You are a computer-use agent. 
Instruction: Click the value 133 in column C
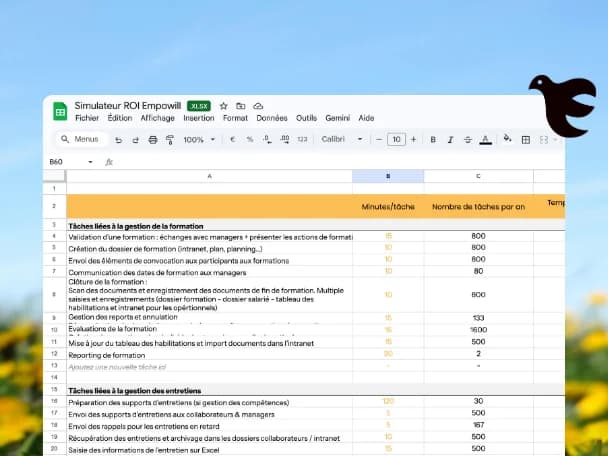(478, 318)
